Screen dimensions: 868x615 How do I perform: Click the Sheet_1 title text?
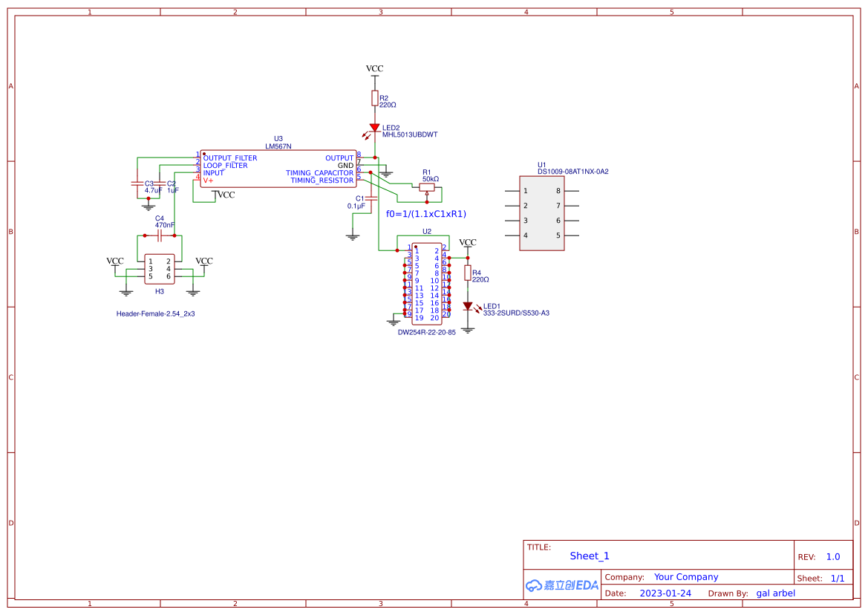590,556
